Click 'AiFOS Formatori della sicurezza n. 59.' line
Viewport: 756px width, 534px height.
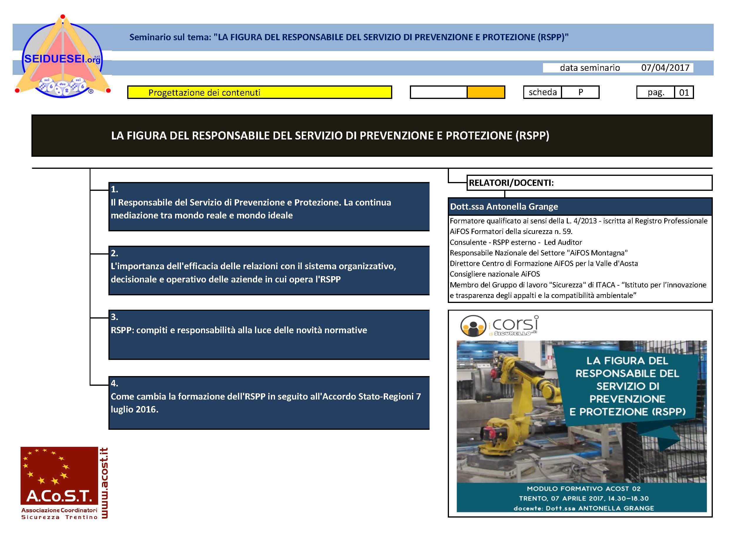point(511,231)
